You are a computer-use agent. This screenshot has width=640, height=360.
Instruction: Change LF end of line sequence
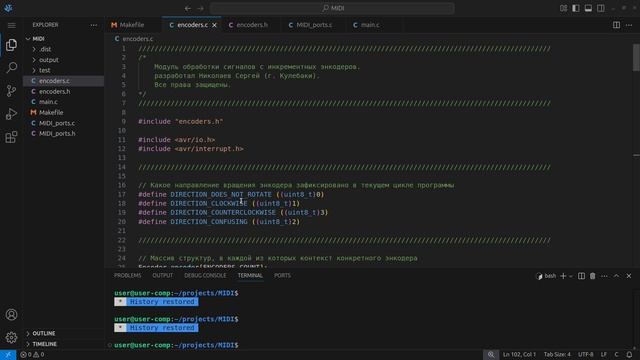pyautogui.click(x=604, y=355)
